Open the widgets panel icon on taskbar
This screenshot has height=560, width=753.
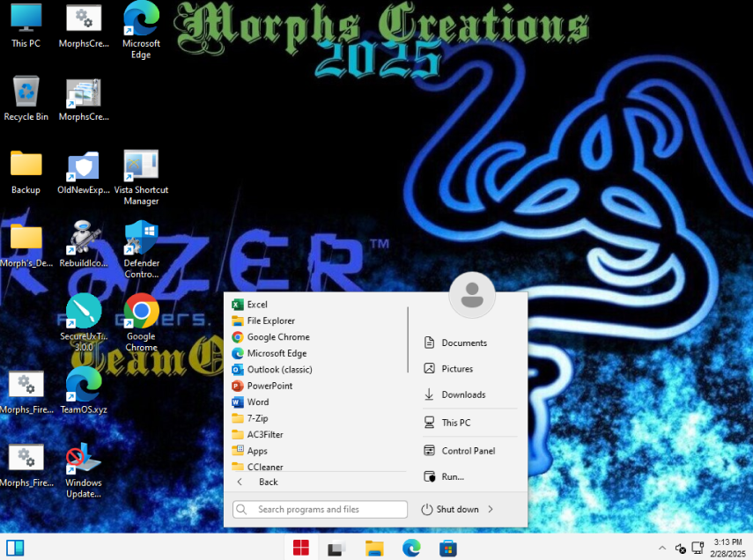coord(15,548)
